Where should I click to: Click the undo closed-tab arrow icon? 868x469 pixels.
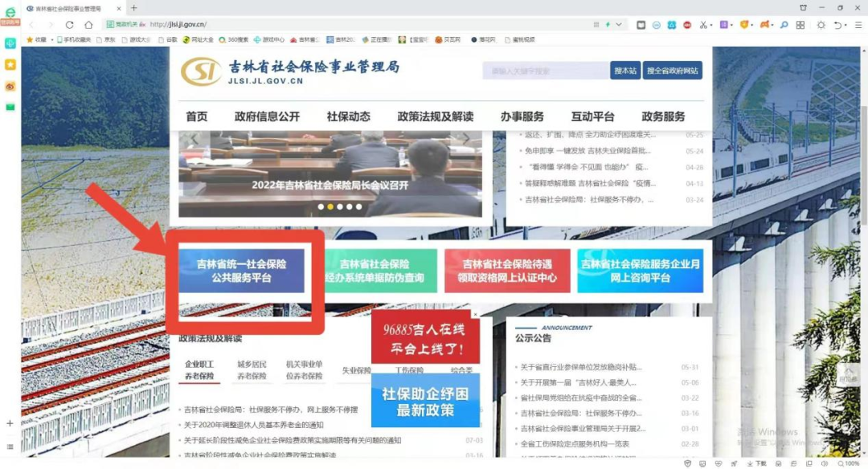[x=838, y=25]
